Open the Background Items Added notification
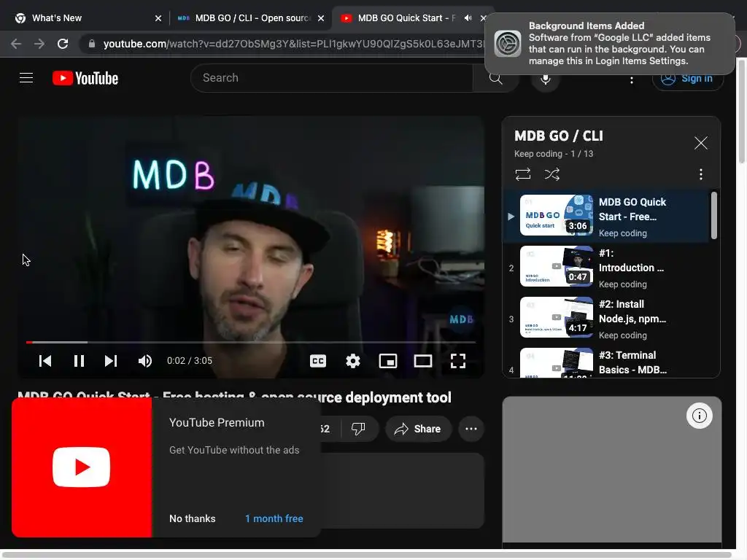747x560 pixels. (x=610, y=43)
